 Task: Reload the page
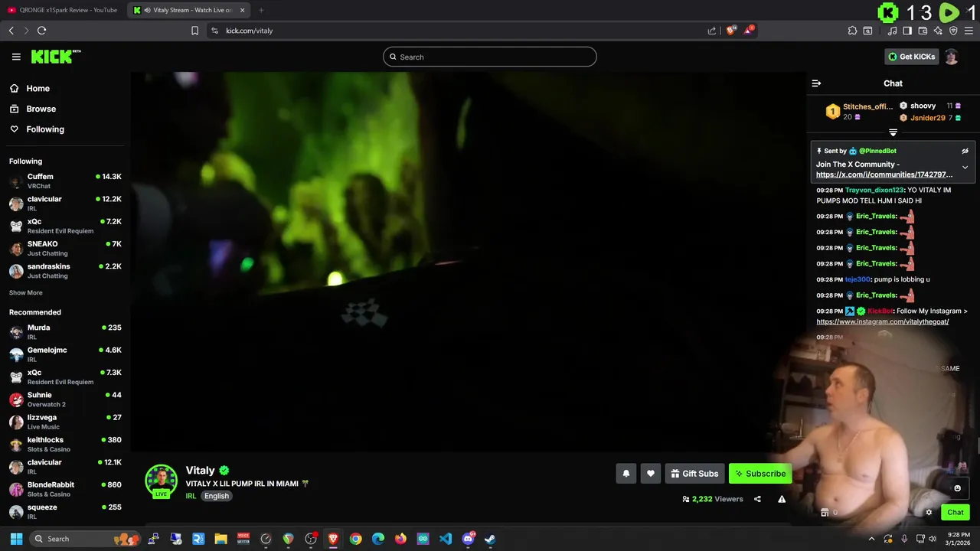point(41,31)
